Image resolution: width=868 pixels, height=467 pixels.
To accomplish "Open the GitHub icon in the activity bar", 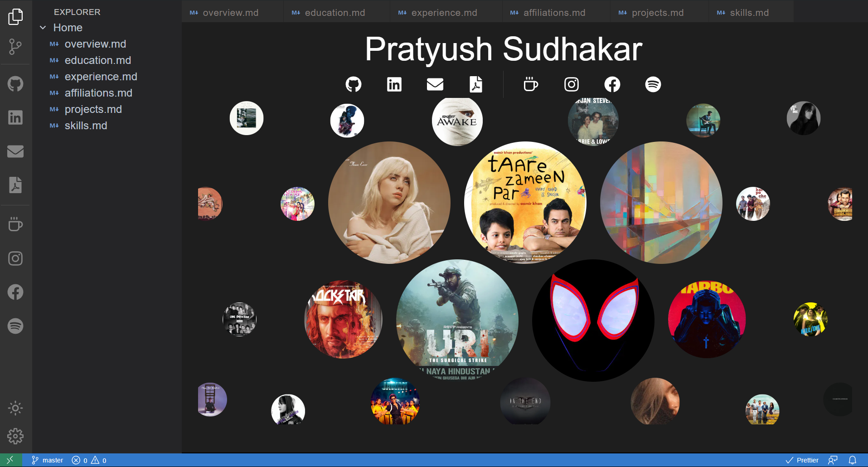I will coord(15,83).
